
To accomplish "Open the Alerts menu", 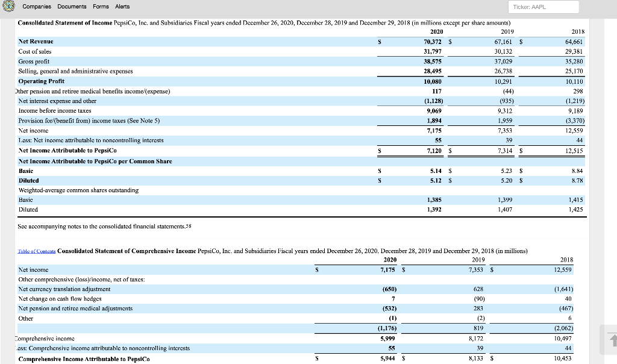I will [122, 7].
